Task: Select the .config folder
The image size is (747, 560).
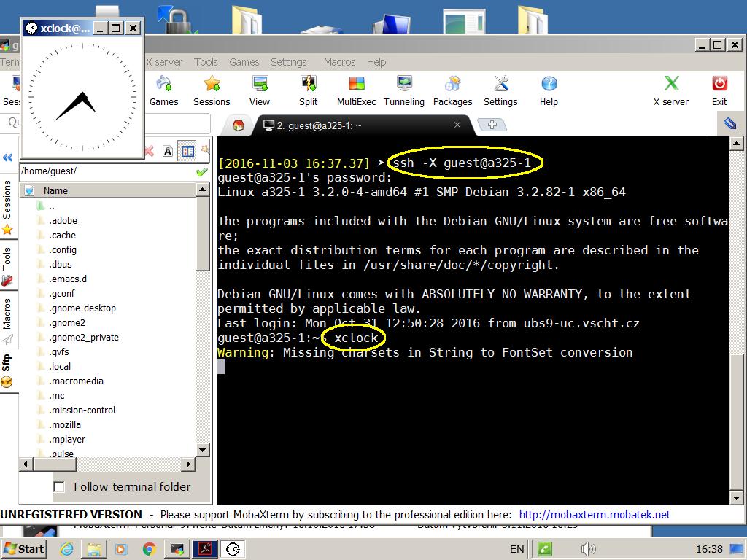Action: 63,250
